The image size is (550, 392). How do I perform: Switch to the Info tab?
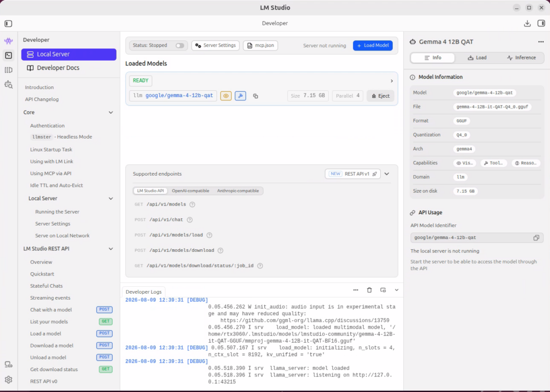432,58
